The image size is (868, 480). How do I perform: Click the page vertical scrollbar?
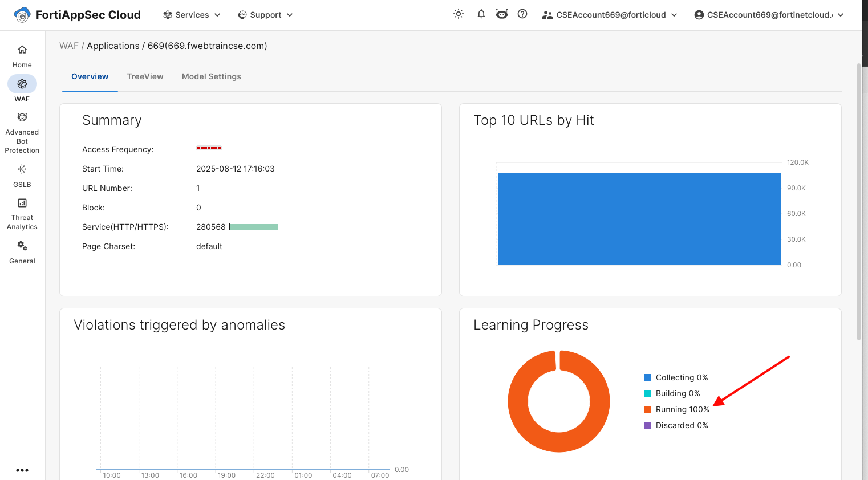click(859, 202)
